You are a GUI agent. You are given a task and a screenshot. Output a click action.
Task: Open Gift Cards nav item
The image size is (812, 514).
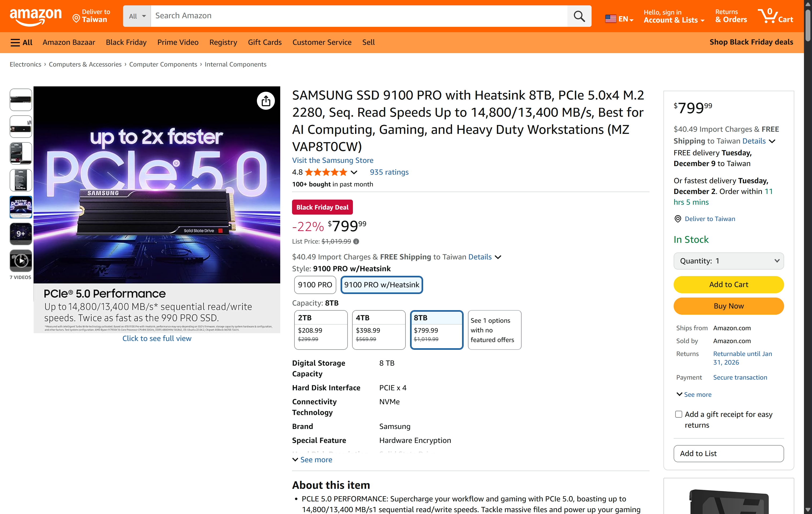[265, 42]
